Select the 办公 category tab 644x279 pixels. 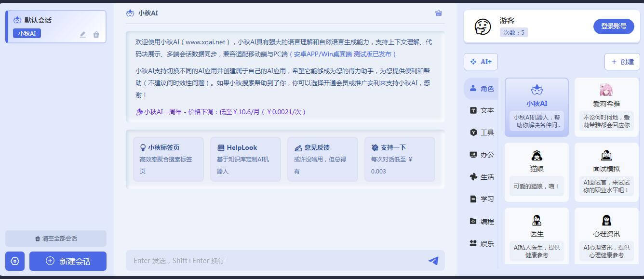pyautogui.click(x=481, y=155)
